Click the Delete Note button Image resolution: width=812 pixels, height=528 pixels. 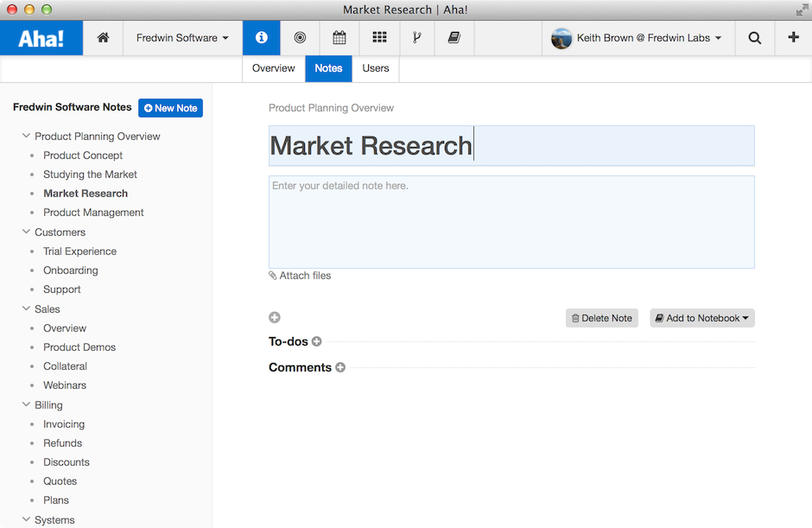[602, 318]
